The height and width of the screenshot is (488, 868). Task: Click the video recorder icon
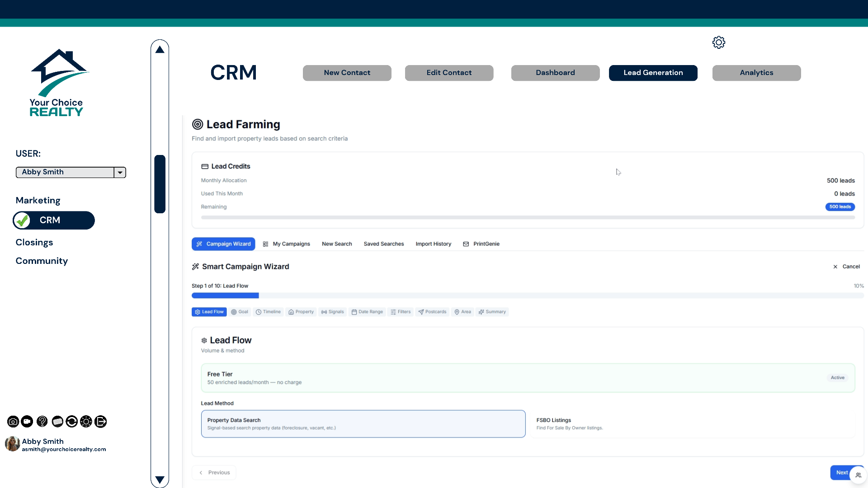tap(27, 422)
